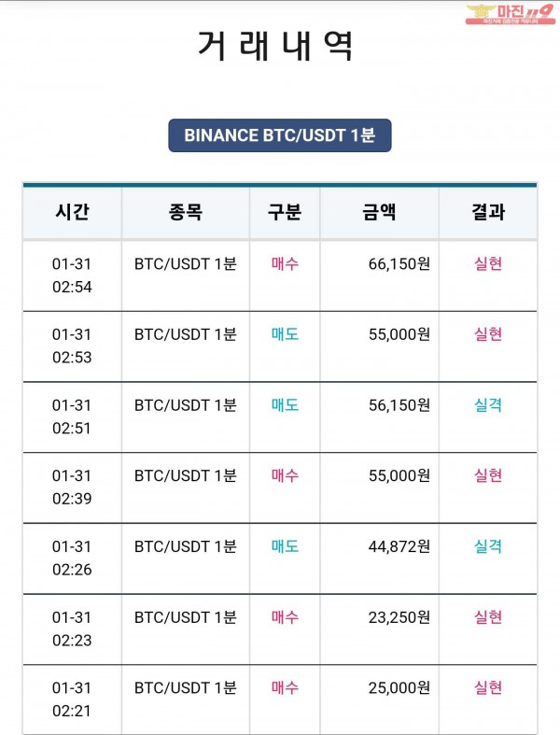Click the 01-31 02:21 time cell
The width and height of the screenshot is (560, 735).
coord(72,700)
